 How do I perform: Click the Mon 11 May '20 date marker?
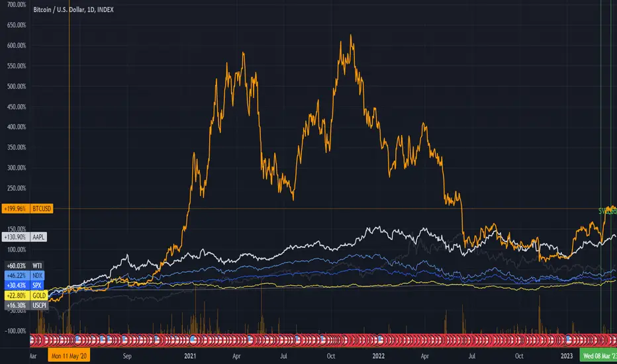click(x=69, y=356)
